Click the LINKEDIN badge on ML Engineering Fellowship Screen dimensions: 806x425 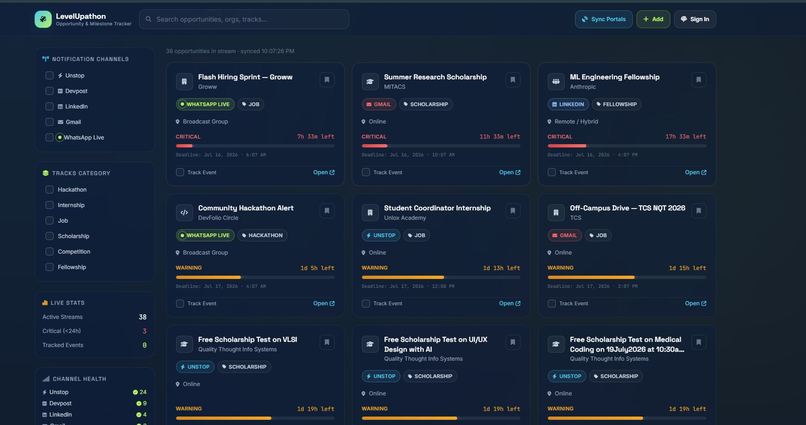[x=568, y=104]
